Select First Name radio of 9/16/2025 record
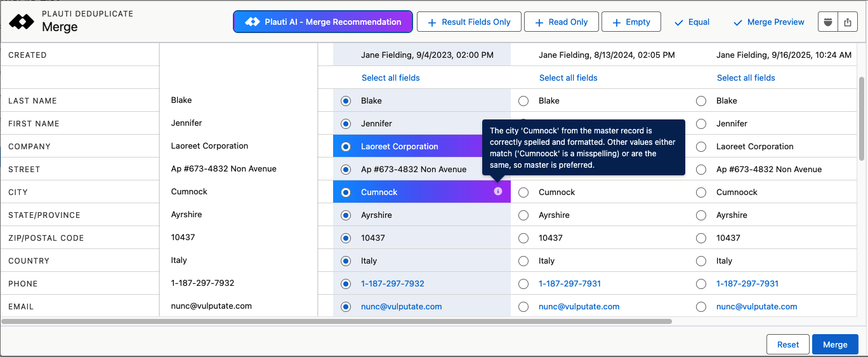 [701, 123]
